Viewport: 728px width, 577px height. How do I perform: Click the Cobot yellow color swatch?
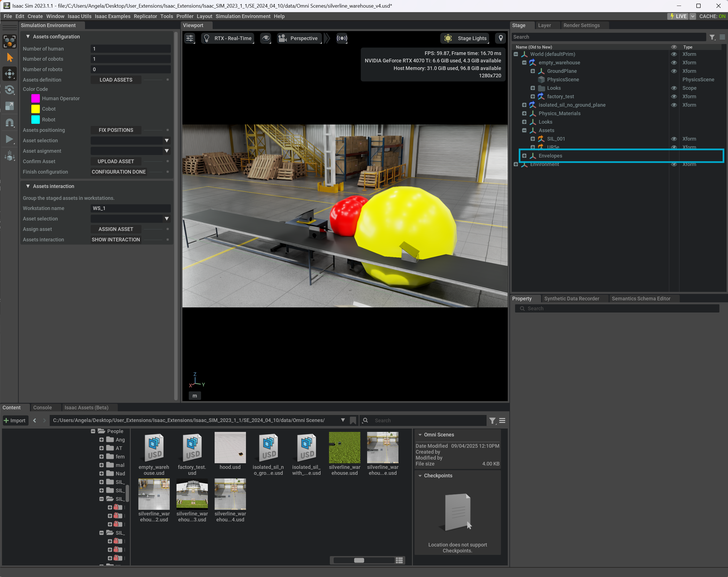[x=36, y=109]
